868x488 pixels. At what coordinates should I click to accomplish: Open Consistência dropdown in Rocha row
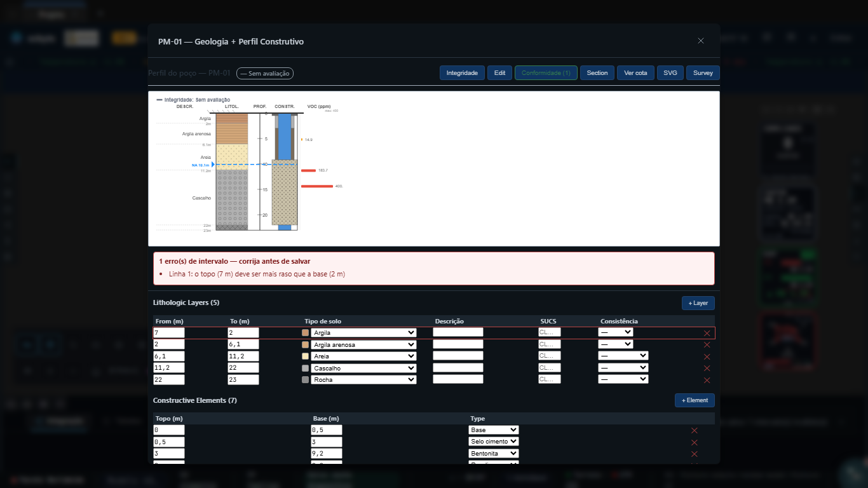623,379
